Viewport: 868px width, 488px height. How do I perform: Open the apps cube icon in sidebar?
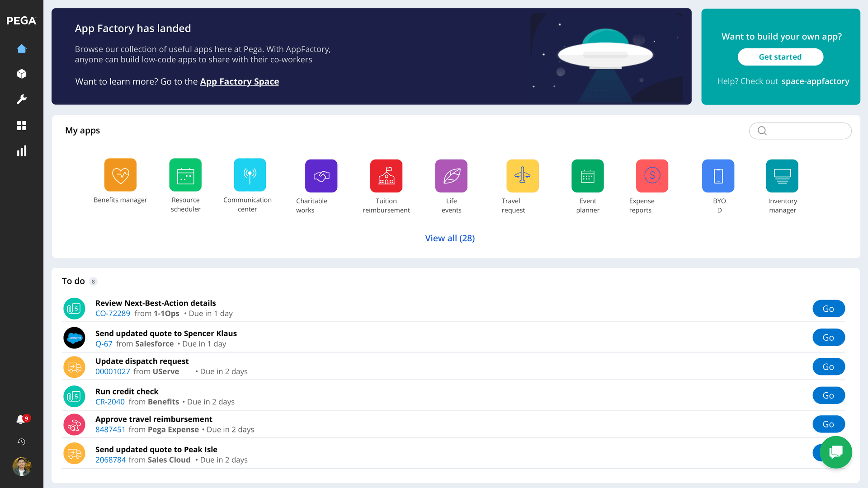coord(21,74)
